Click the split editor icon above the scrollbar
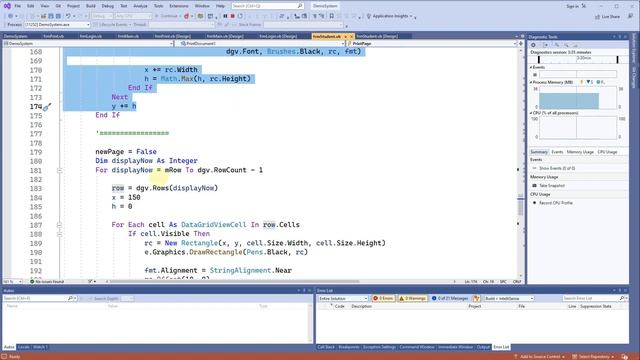Screen dimensions: 640x360 tap(521, 43)
